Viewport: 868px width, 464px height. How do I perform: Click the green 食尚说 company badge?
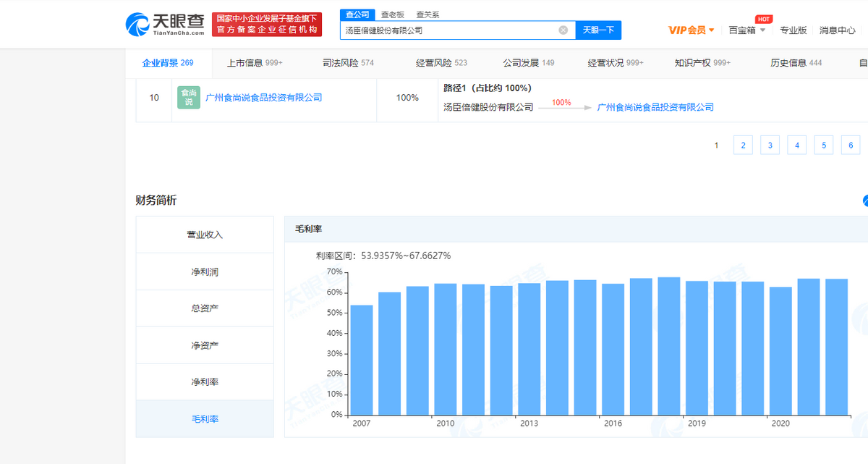(x=188, y=98)
